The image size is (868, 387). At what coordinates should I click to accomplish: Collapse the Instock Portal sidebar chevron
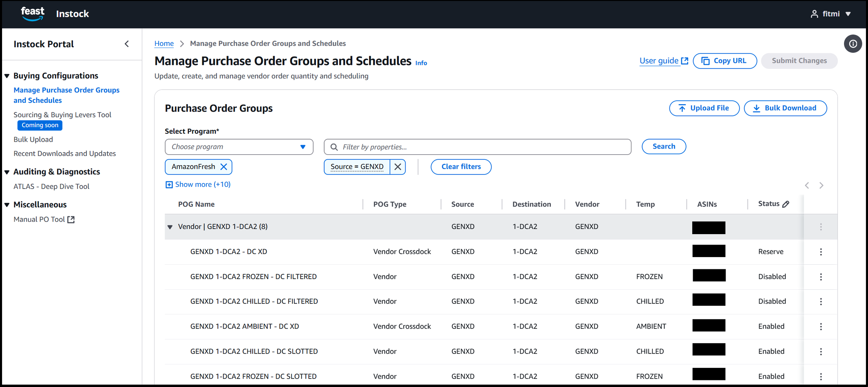tap(127, 44)
